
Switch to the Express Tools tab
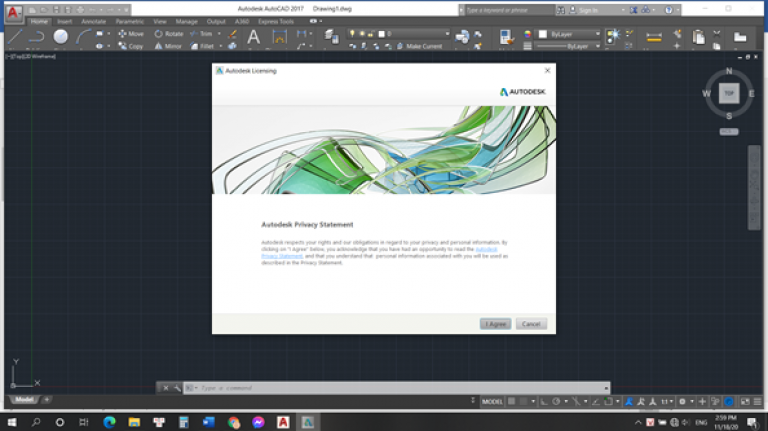tap(276, 22)
